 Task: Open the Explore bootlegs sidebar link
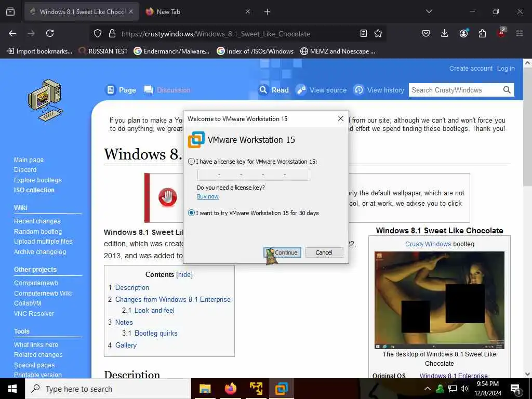click(37, 180)
